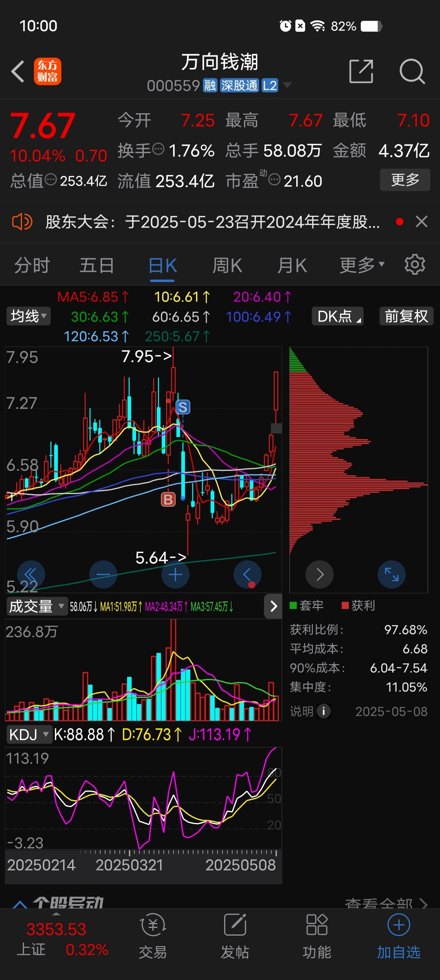The image size is (440, 980).
Task: Open chart settings gear icon
Action: 415,265
